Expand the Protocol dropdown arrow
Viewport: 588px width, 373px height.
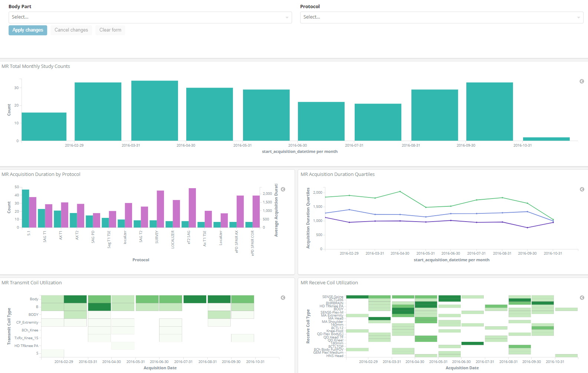[x=578, y=17]
